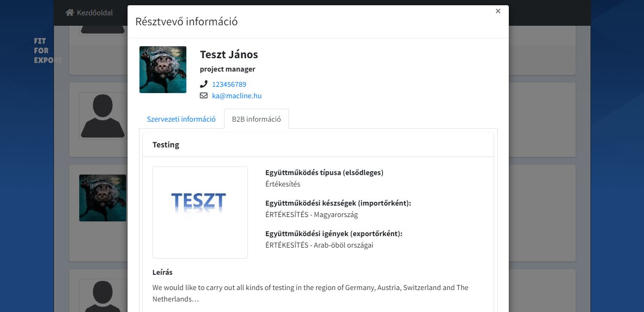Click the Teszt János name heading

pyautogui.click(x=229, y=54)
